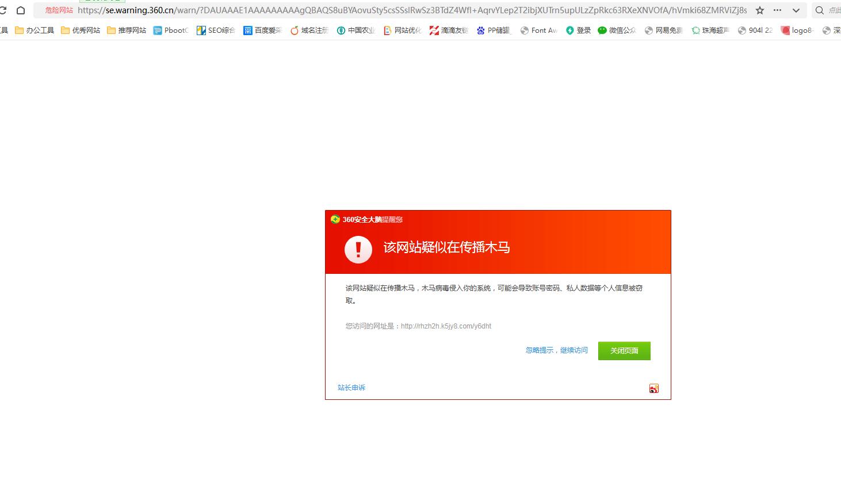Screen dimensions: 841x504
Task: Open the 珠海超声 bookmark
Action: (710, 30)
